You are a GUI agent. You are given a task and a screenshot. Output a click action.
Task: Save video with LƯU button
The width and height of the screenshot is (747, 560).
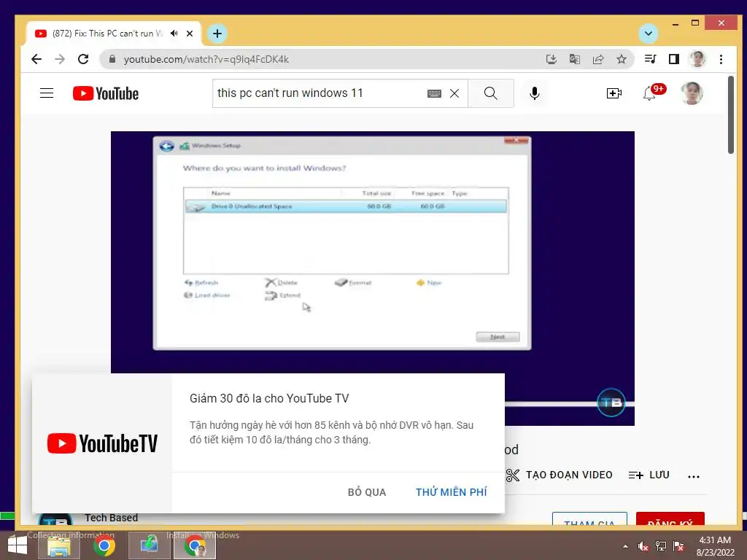649,475
